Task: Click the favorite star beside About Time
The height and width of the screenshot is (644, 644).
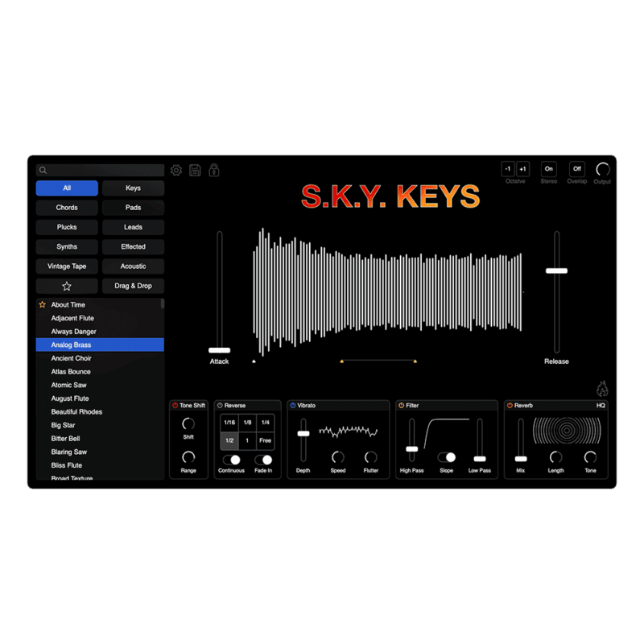Action: 43,305
